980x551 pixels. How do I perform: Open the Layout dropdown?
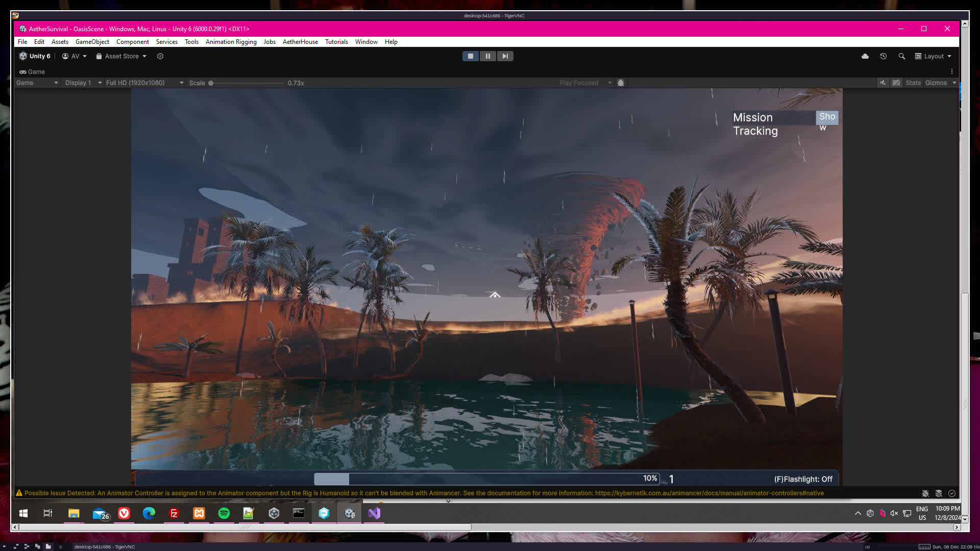tap(934, 56)
